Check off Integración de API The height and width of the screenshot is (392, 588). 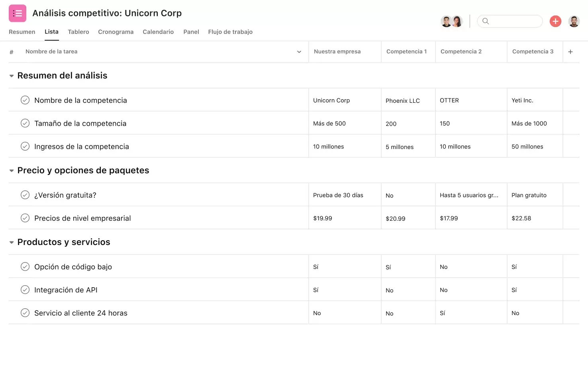click(25, 290)
